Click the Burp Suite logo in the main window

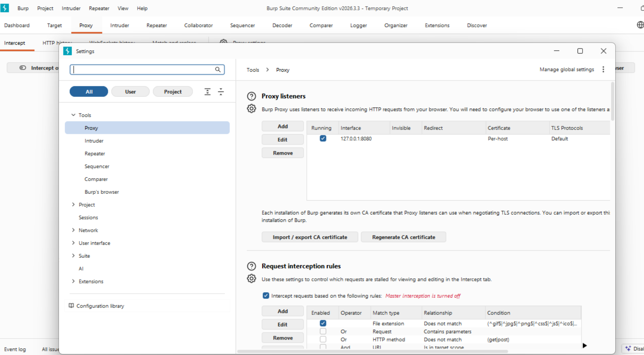(5, 8)
